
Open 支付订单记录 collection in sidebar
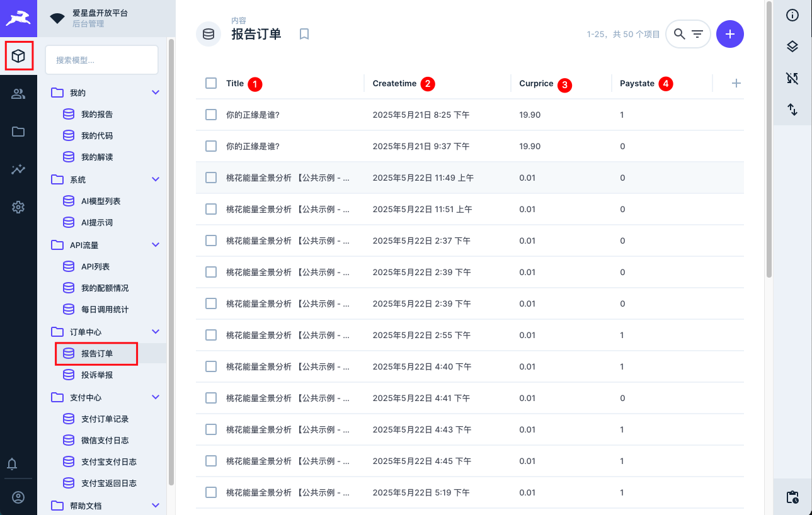tap(105, 419)
